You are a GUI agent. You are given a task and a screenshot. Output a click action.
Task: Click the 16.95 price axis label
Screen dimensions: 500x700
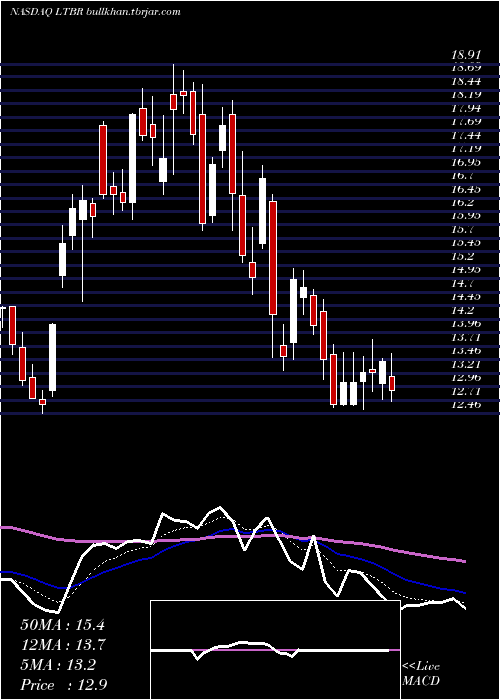click(467, 162)
